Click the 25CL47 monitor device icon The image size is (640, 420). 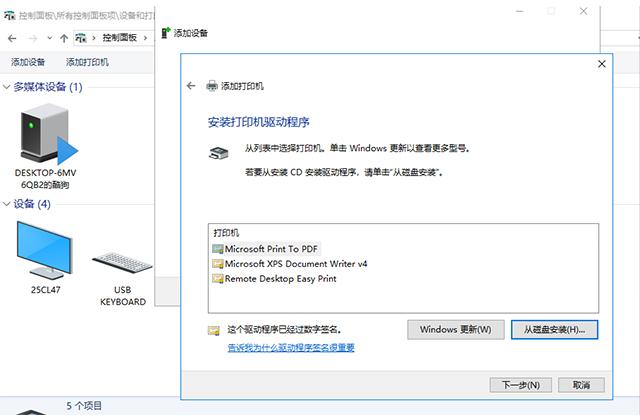45,250
